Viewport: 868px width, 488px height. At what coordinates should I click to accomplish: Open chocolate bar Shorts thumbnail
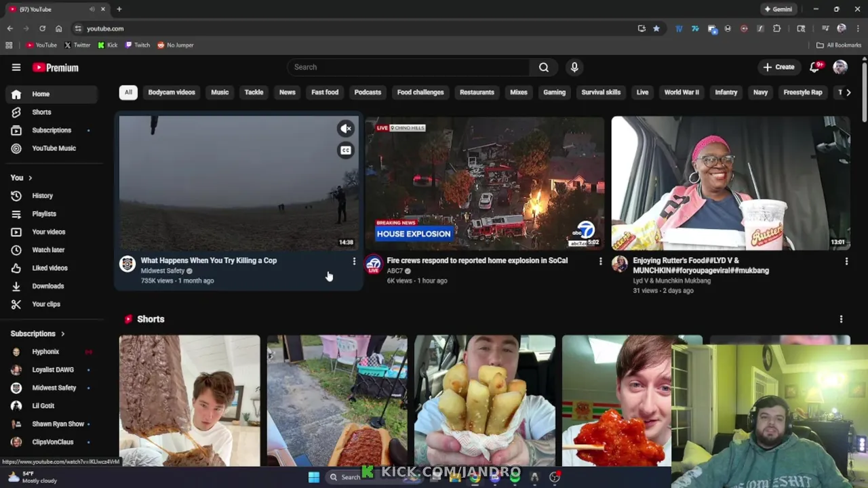click(189, 401)
